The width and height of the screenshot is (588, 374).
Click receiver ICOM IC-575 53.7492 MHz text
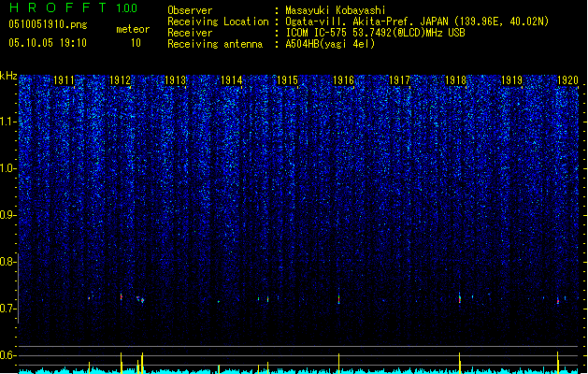(375, 33)
